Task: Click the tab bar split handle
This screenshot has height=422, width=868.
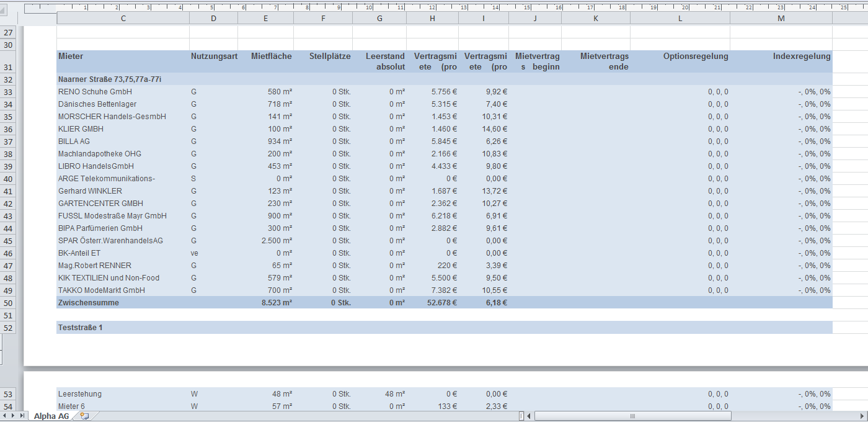Action: coord(521,416)
